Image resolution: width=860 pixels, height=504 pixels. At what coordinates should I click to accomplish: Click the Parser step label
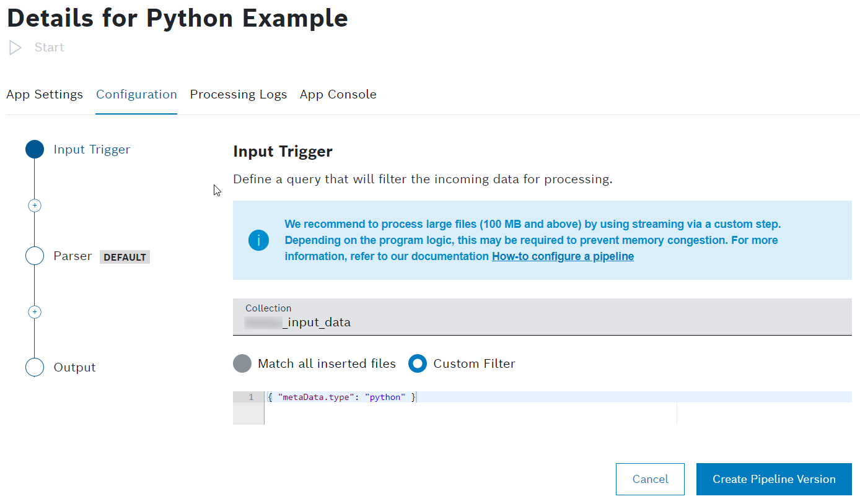coord(72,256)
